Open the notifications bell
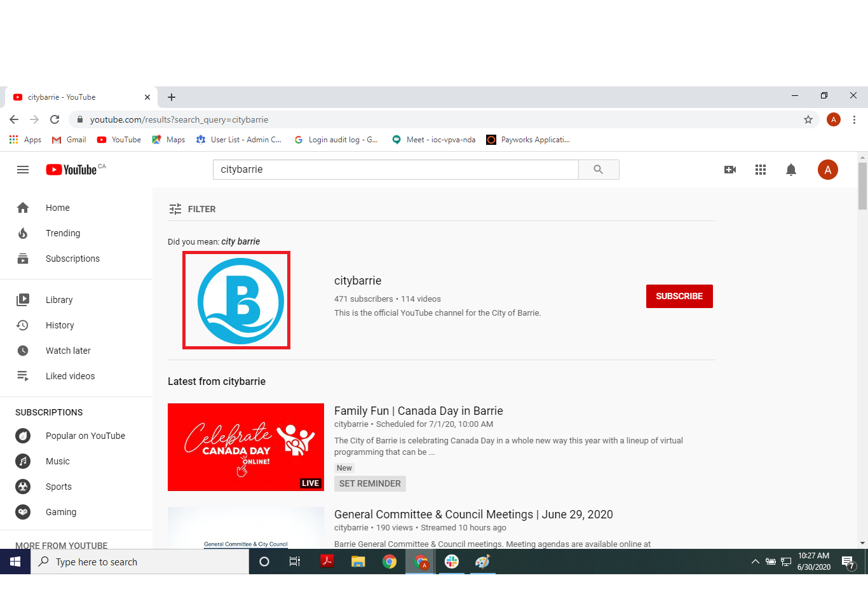Screen dimensions: 868x606 [x=791, y=170]
